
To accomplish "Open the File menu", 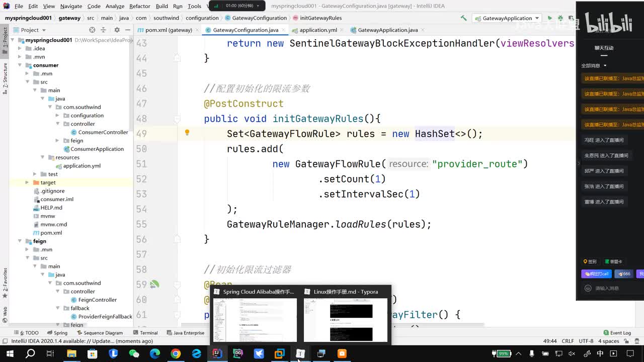I will [19, 6].
